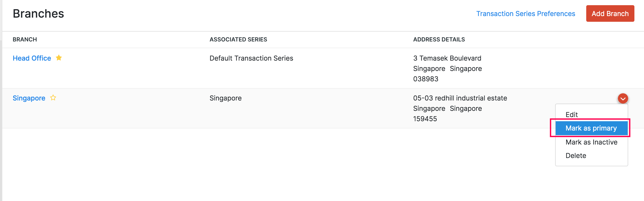Select Mark as primary menu option

(591, 128)
